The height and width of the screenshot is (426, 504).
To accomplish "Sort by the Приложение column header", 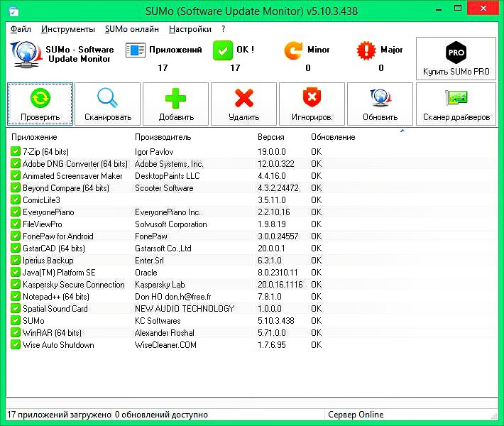I will (x=34, y=137).
